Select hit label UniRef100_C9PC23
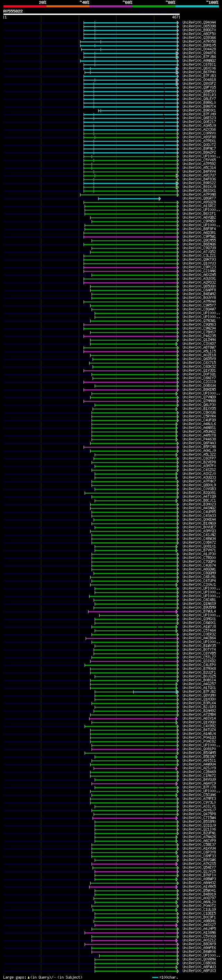The height and width of the screenshot is (980, 222). click(199, 267)
